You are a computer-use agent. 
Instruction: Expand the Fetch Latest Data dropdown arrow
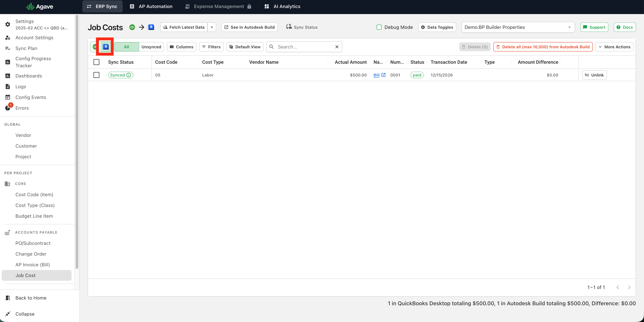click(212, 27)
